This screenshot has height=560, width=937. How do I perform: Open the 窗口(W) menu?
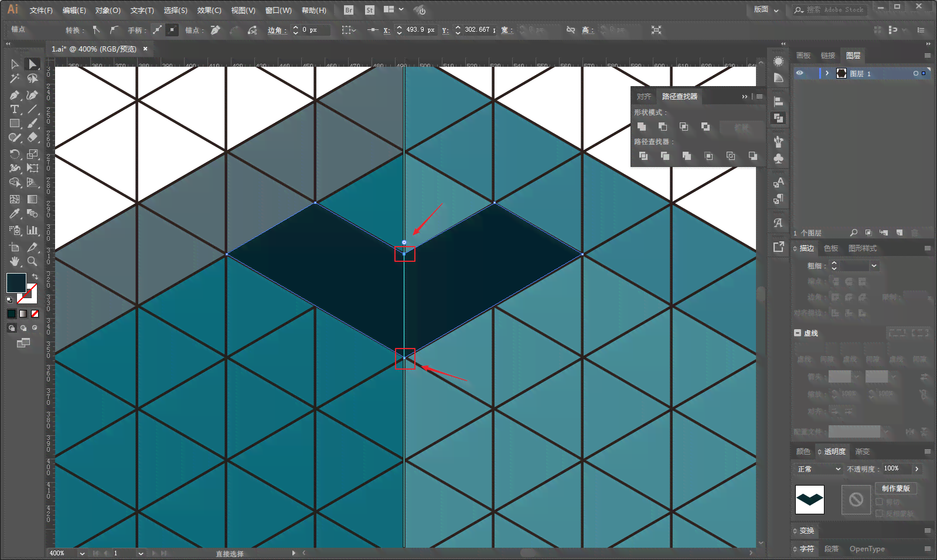[x=278, y=11]
